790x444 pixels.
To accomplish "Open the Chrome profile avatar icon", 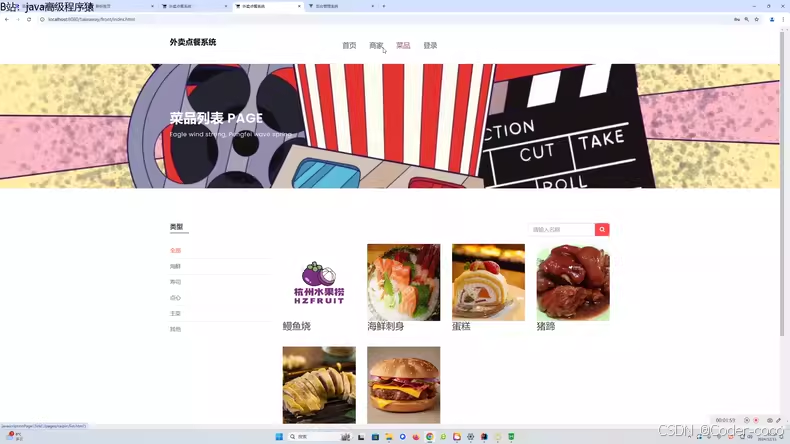I will tap(772, 19).
